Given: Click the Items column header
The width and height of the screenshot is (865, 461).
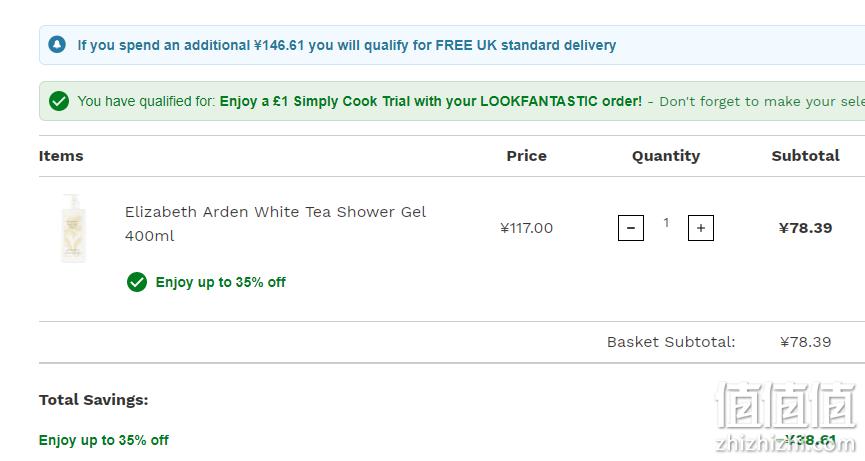Looking at the screenshot, I should coord(61,156).
